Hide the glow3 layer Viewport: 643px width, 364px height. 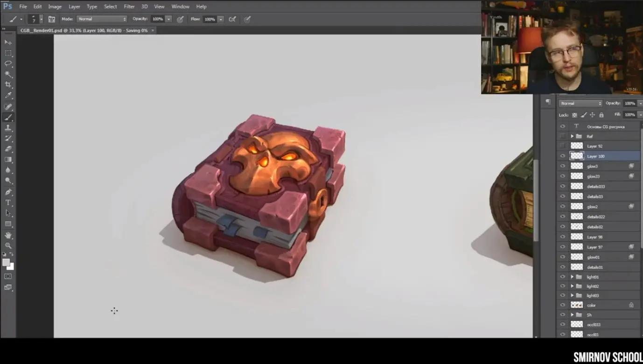tap(562, 166)
